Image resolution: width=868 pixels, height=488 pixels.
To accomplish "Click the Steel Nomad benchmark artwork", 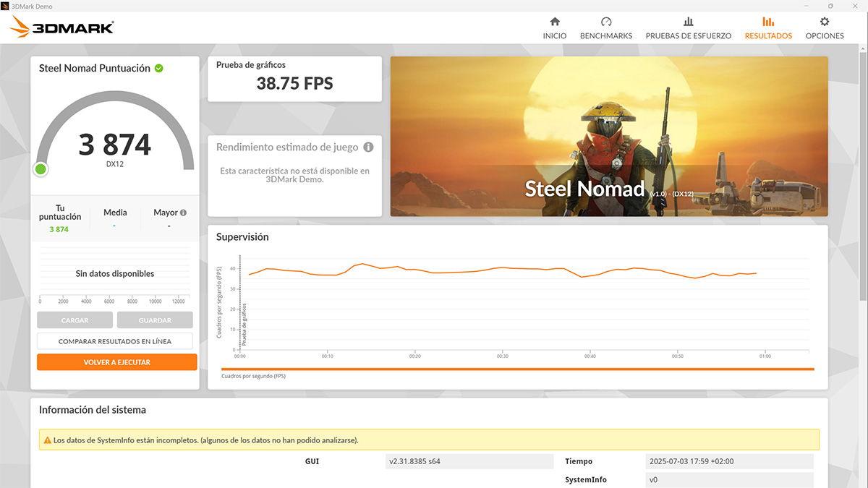I will point(609,137).
